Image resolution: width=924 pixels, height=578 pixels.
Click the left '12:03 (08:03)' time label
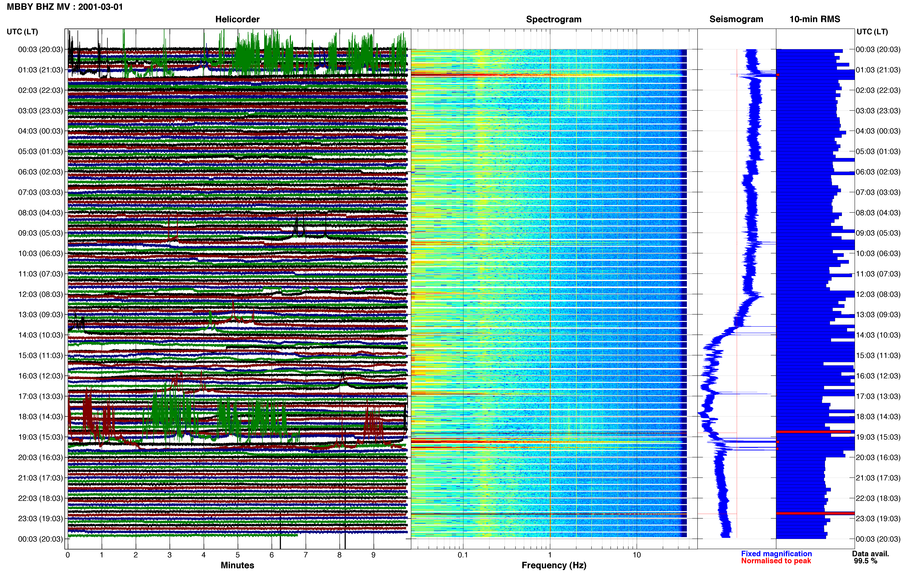41,294
